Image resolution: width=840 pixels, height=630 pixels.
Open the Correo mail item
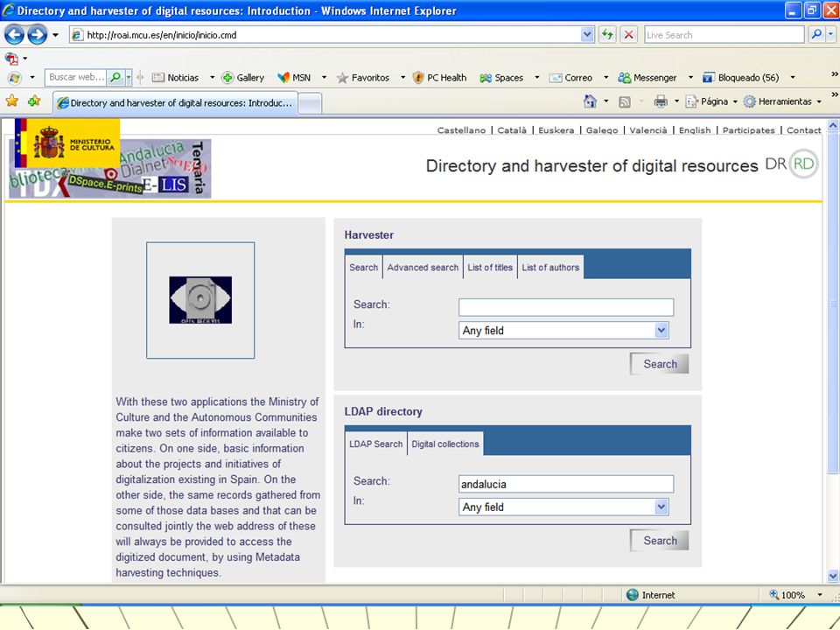pyautogui.click(x=571, y=78)
